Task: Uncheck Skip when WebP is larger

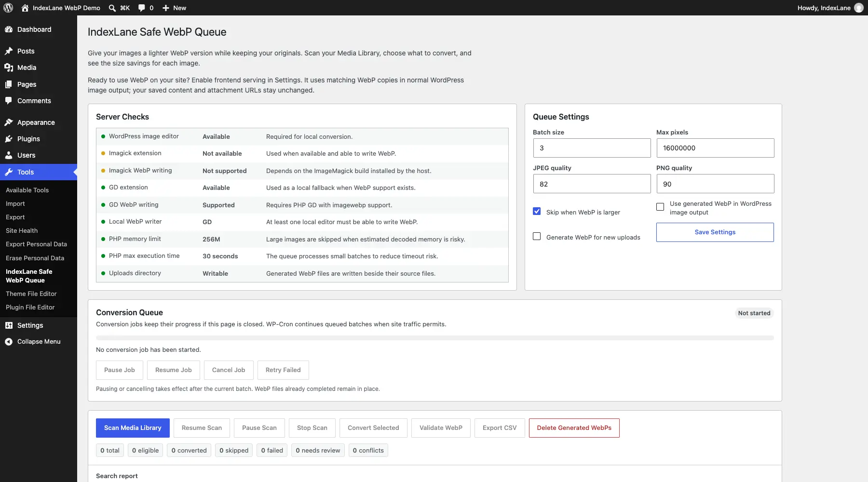Action: tap(537, 211)
